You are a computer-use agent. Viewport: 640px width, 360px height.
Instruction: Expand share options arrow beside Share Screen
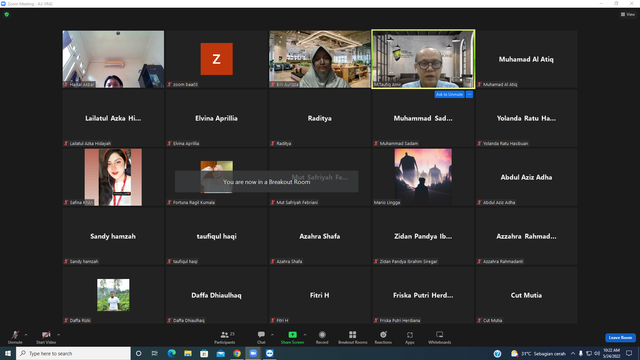point(305,335)
